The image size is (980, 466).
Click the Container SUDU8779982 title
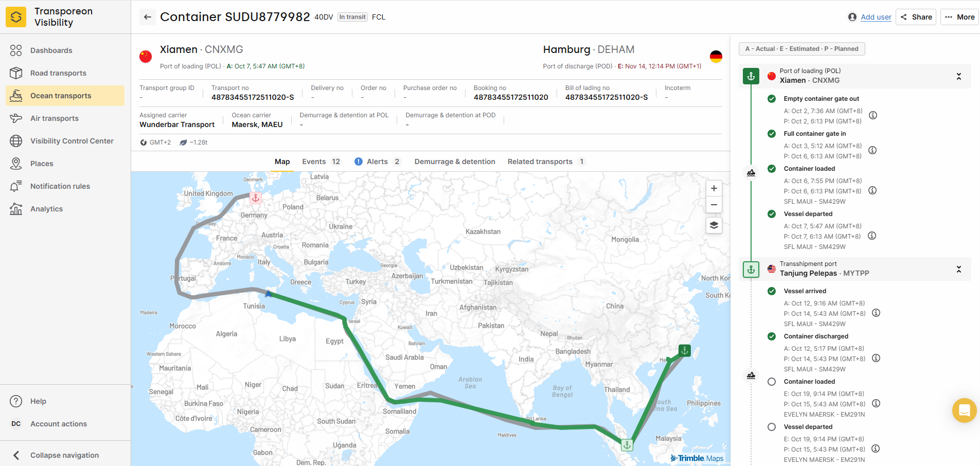pyautogui.click(x=235, y=17)
